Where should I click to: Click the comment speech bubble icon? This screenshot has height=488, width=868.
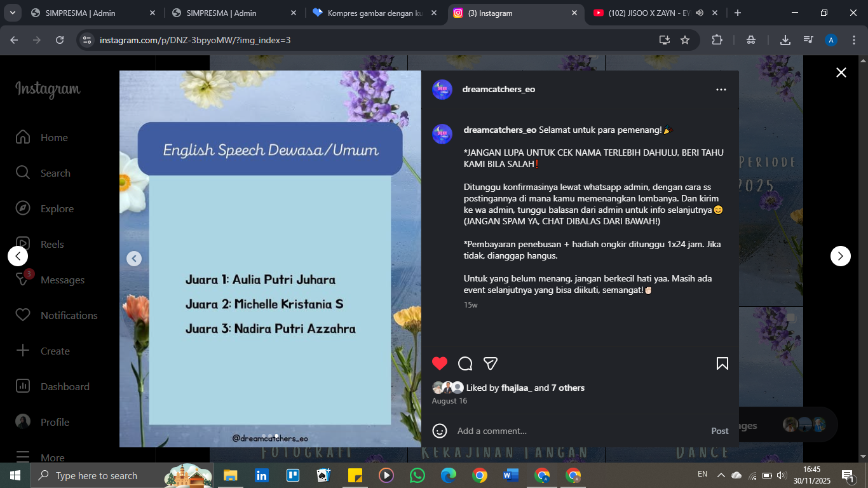[465, 363]
